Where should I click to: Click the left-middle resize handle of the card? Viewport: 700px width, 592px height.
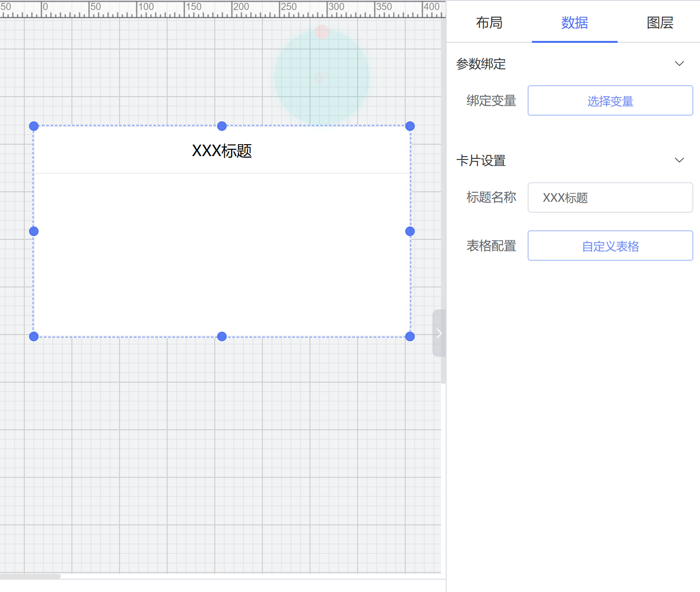[x=34, y=231]
